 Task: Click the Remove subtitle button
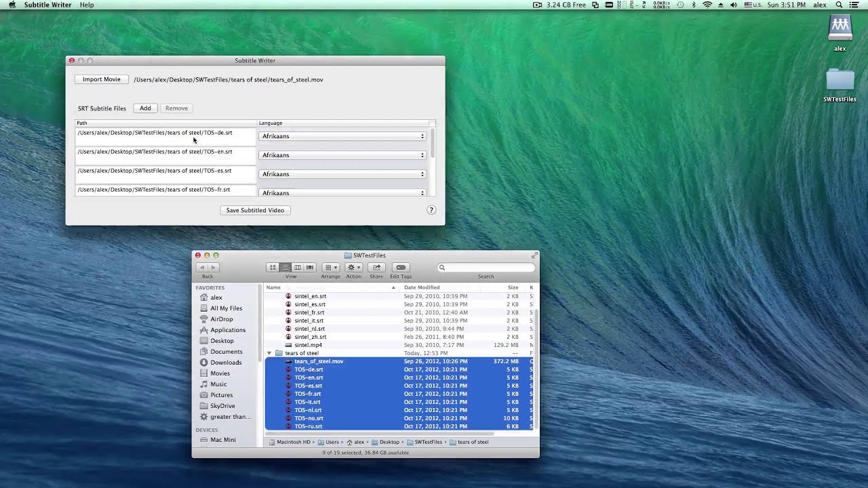point(176,108)
